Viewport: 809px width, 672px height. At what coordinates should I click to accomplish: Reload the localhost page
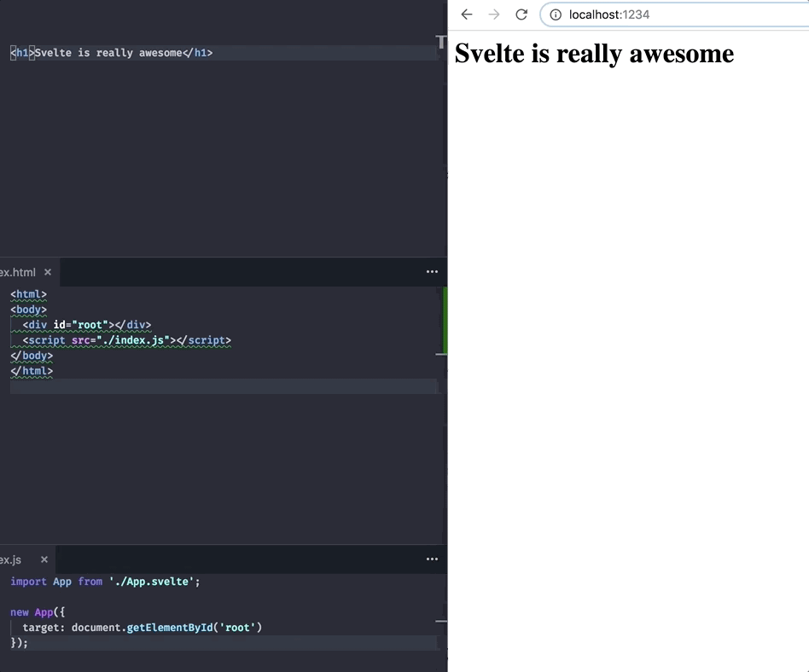(521, 14)
